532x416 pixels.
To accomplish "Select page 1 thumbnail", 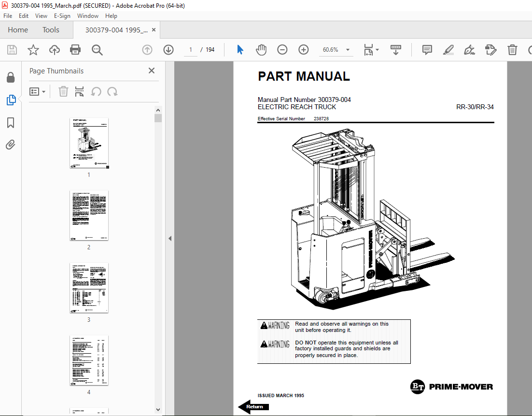I will pyautogui.click(x=89, y=143).
